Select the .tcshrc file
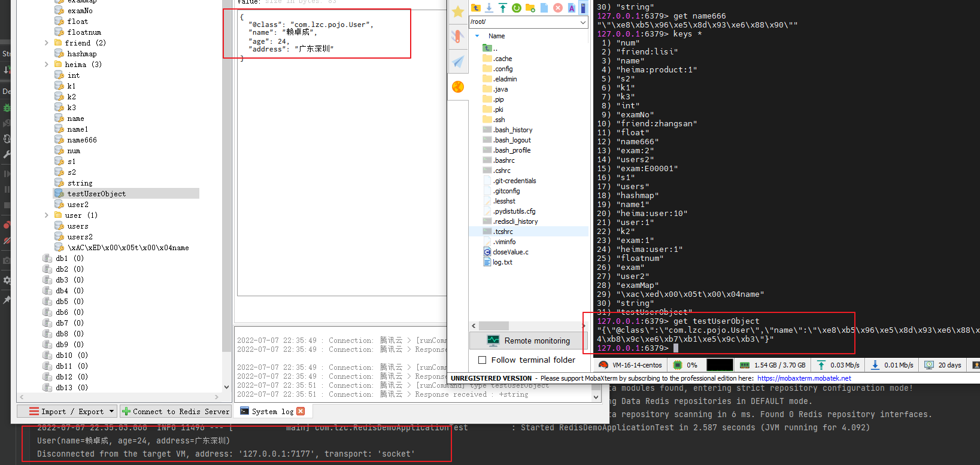The image size is (980, 465). [503, 232]
